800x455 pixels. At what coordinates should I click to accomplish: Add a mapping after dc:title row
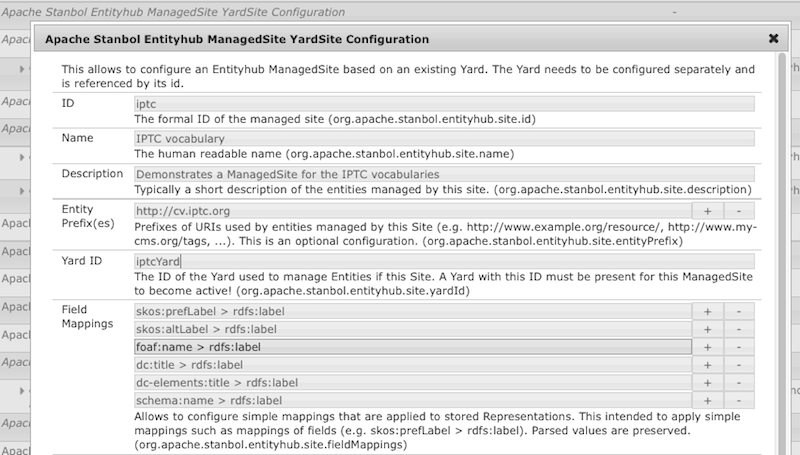pos(708,365)
